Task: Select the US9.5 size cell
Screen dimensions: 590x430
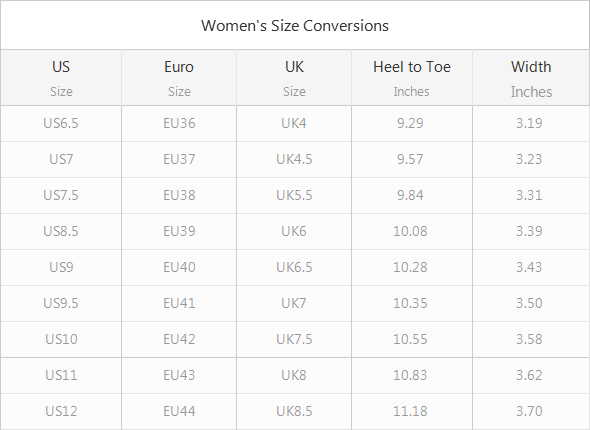Action: (x=61, y=303)
